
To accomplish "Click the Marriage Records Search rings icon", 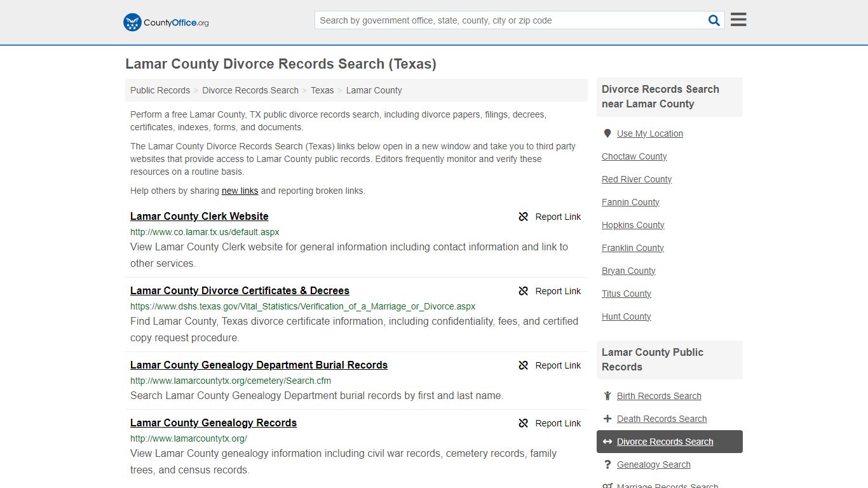I will [607, 484].
